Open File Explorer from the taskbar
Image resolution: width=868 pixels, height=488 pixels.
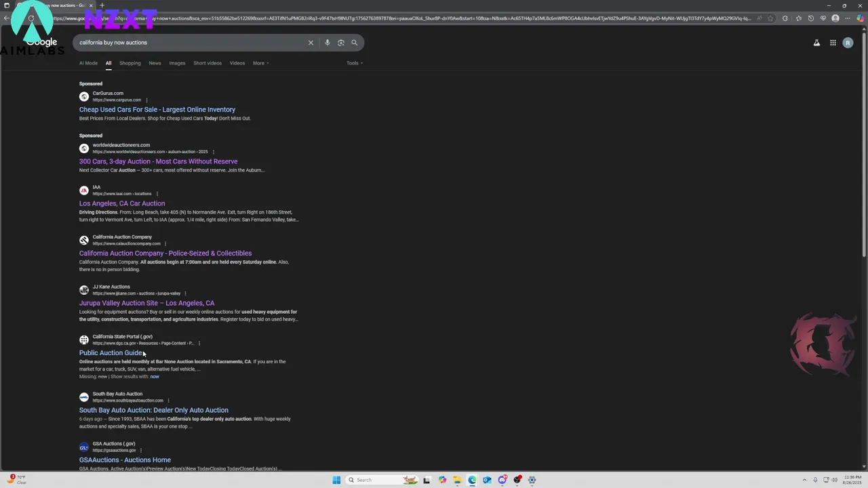point(457,480)
